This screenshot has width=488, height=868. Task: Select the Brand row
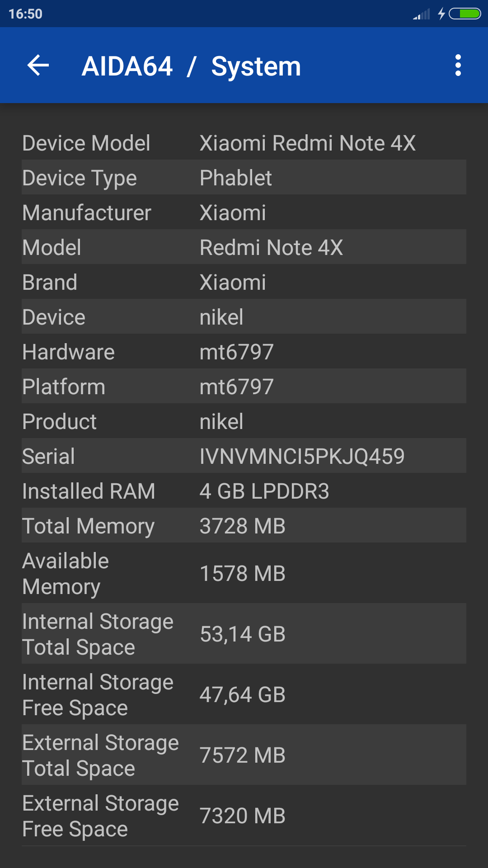click(244, 282)
